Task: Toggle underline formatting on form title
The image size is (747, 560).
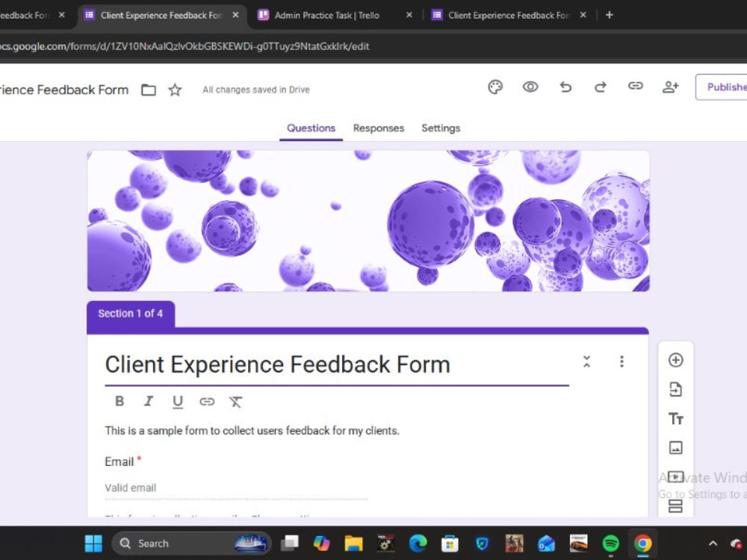Action: (x=178, y=402)
